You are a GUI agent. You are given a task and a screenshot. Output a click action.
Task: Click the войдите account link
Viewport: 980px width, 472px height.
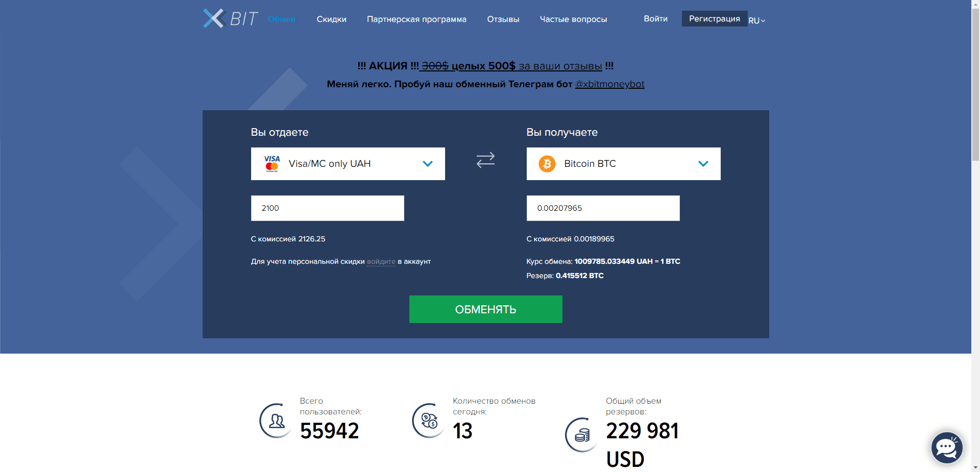point(381,261)
